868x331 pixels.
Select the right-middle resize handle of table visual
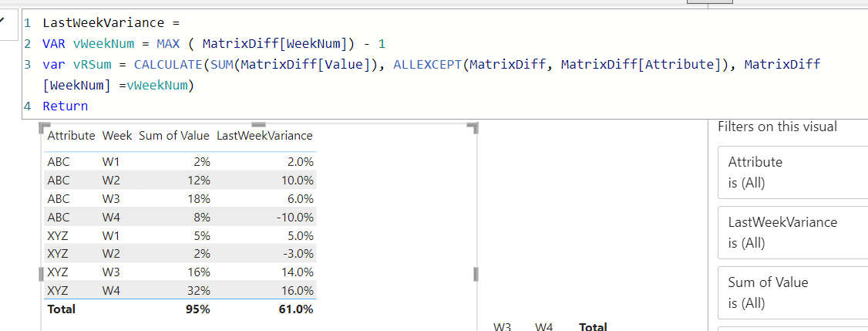pyautogui.click(x=476, y=275)
